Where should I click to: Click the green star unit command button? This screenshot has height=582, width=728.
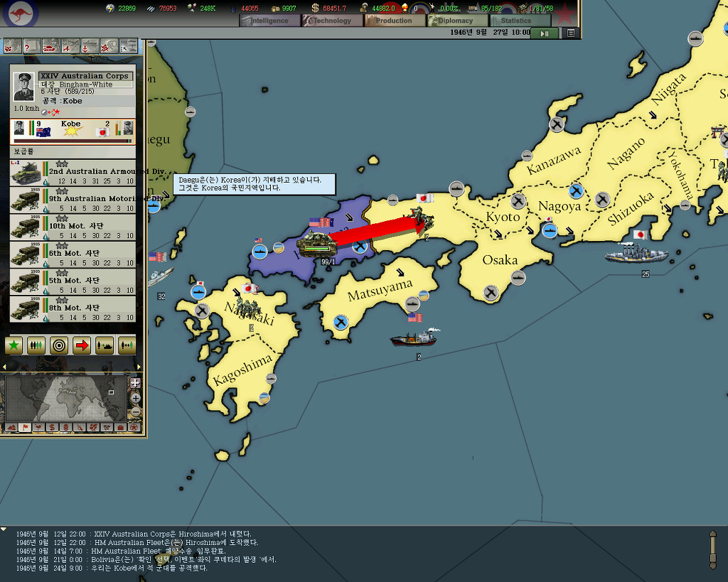pos(14,345)
